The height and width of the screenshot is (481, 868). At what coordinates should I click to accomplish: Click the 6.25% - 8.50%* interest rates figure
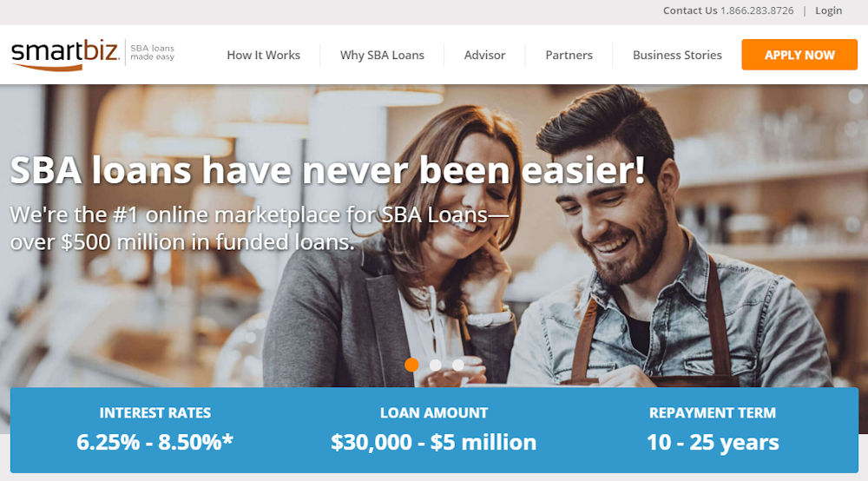click(x=155, y=442)
